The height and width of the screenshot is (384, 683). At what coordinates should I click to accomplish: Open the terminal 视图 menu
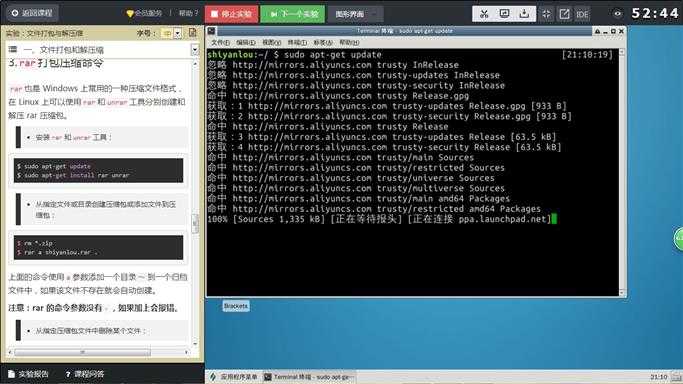pos(271,42)
